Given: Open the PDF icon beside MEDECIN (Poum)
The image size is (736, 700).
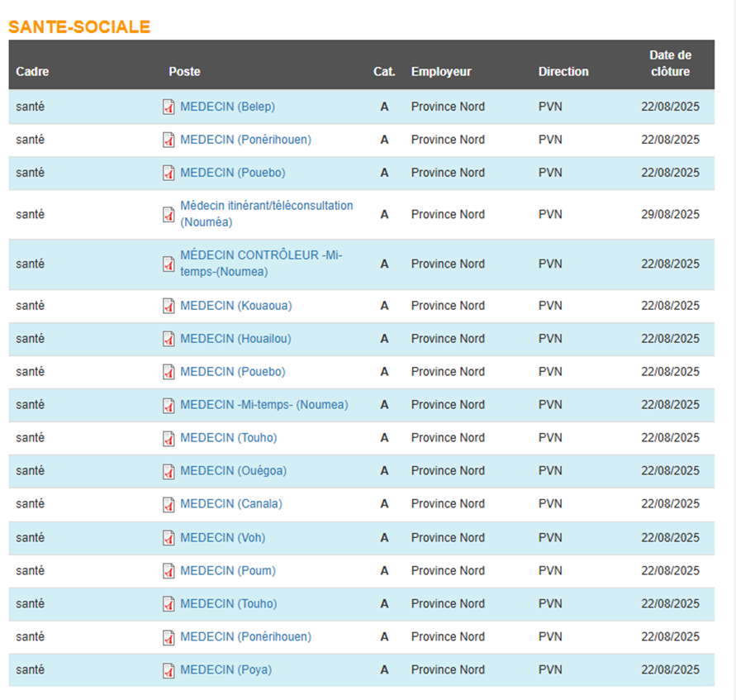Looking at the screenshot, I should (x=169, y=571).
